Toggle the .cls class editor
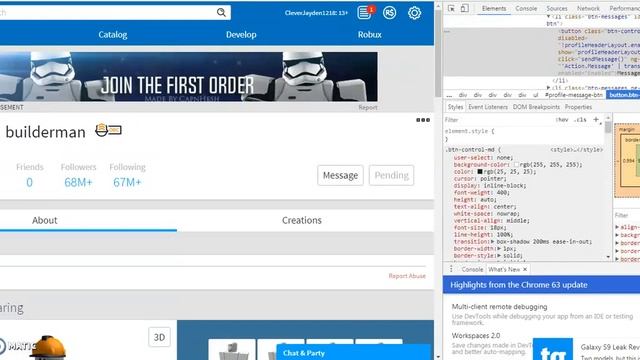This screenshot has width=640, height=360. click(580, 120)
